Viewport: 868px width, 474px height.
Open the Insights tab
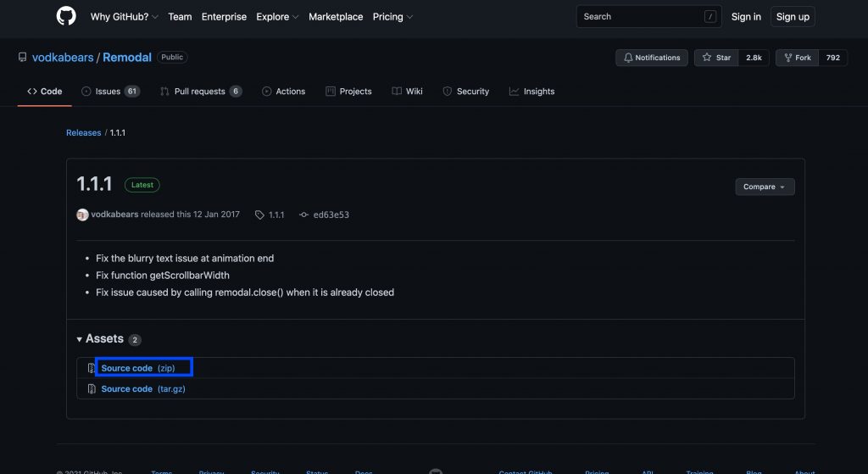click(531, 92)
